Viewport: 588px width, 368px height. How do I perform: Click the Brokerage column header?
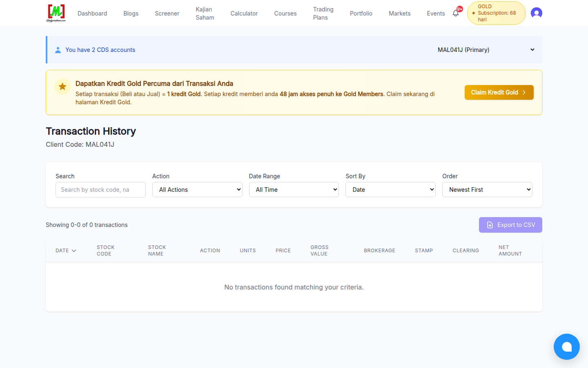point(380,251)
